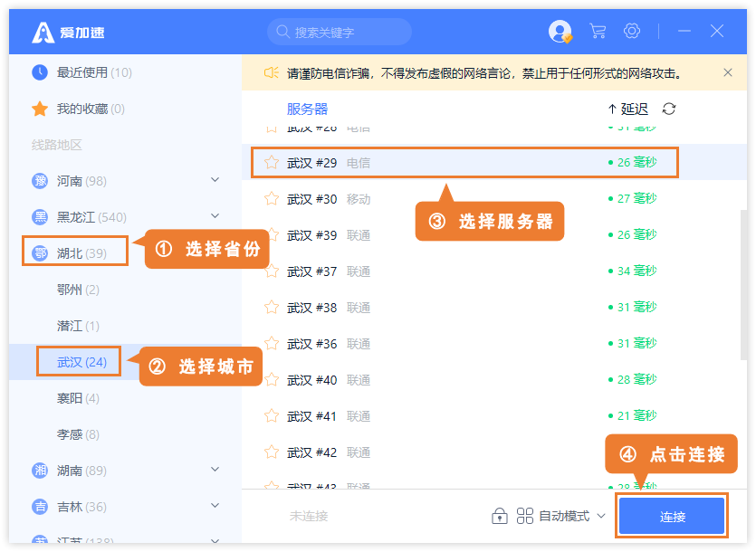Click the star icon for 我的收藏
The image size is (756, 552).
[40, 109]
